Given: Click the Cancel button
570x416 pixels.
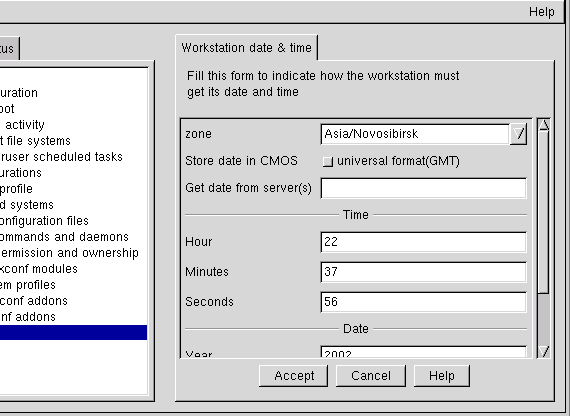Looking at the screenshot, I should pyautogui.click(x=371, y=376).
